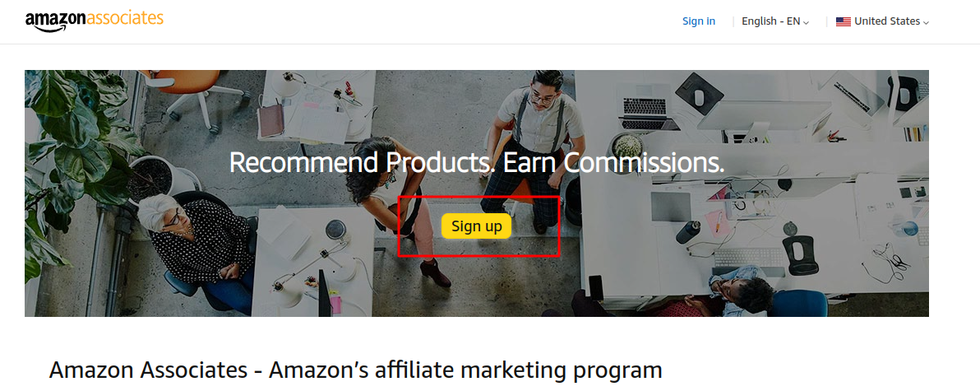Viewport: 980px width, 391px height.
Task: Click the "Amazon Associates - Amazon's affiliate marketing program" heading
Action: (x=356, y=370)
